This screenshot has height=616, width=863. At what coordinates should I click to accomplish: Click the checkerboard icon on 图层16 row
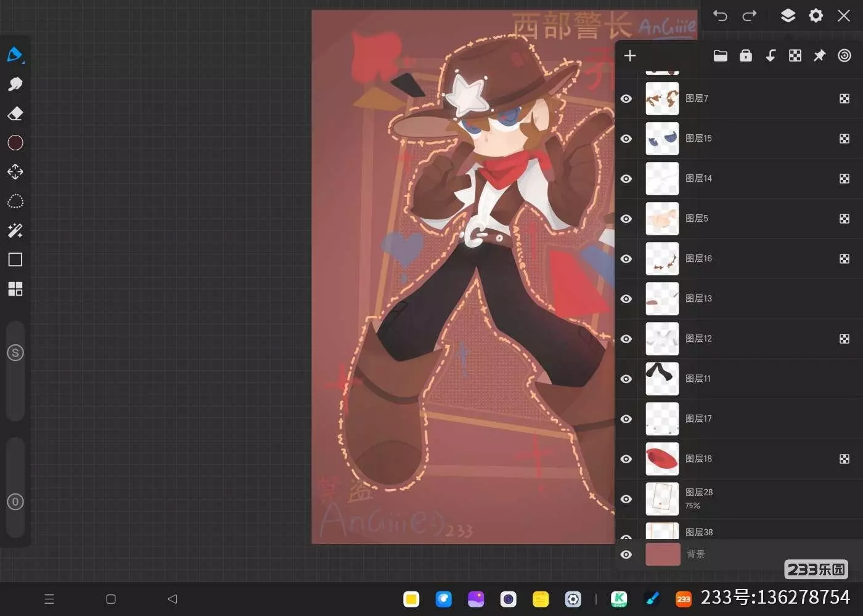point(845,259)
